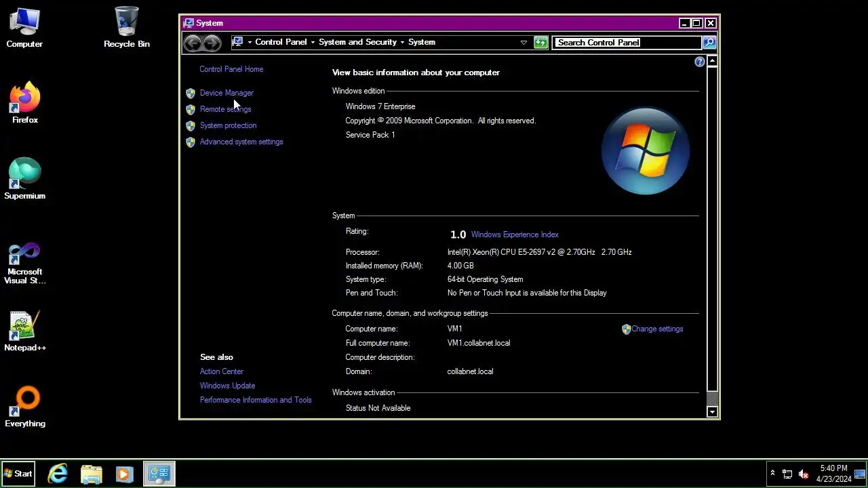This screenshot has height=488, width=868.
Task: Click the shield icon beside Change settings
Action: [x=626, y=329]
